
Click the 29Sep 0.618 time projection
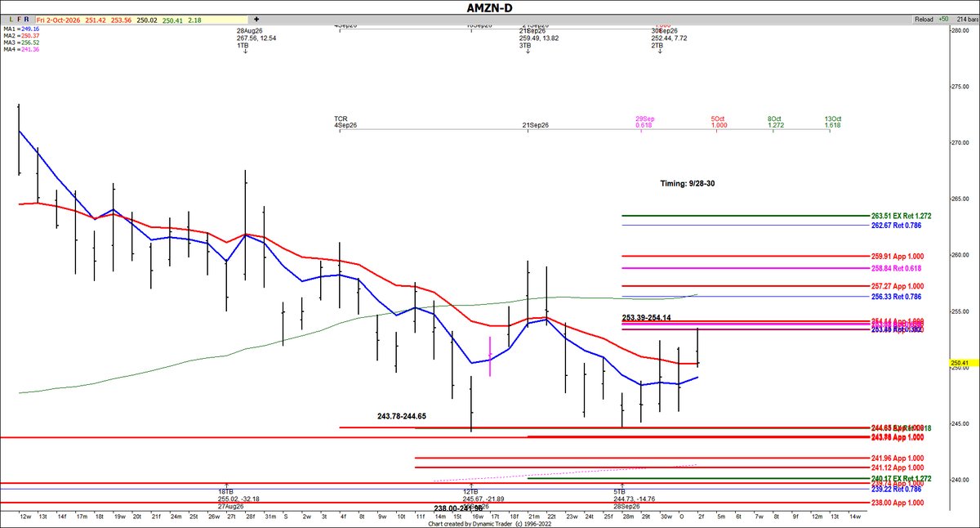644,122
